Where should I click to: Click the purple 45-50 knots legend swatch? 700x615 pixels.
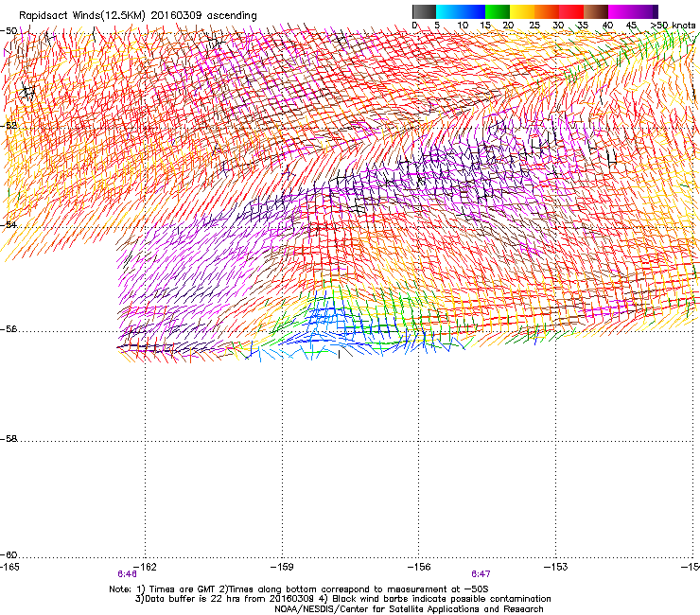coord(645,11)
